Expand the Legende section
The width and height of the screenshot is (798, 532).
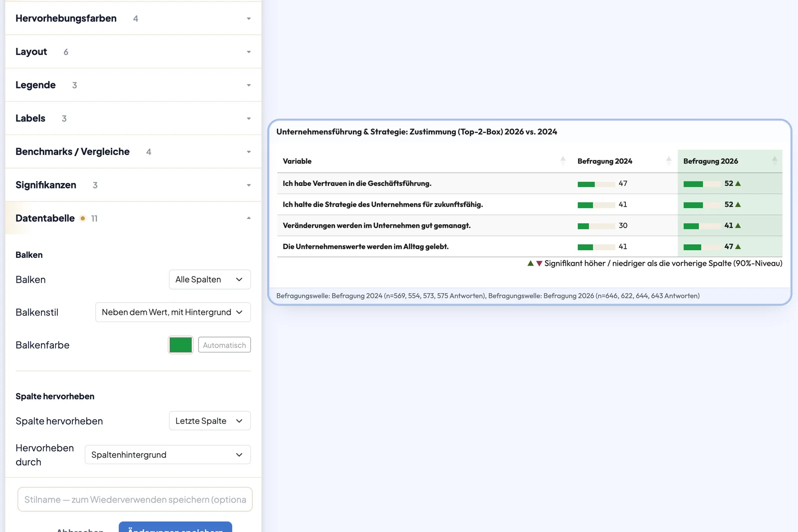click(133, 85)
